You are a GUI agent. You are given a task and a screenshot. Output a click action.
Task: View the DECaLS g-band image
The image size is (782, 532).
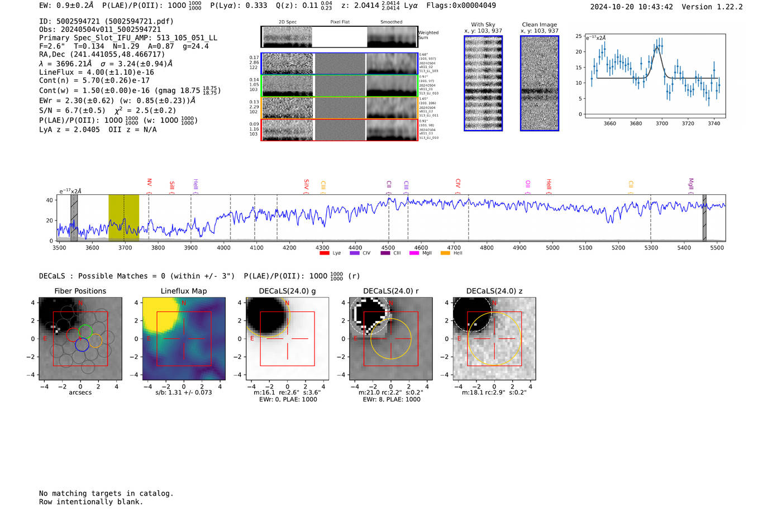pyautogui.click(x=287, y=338)
